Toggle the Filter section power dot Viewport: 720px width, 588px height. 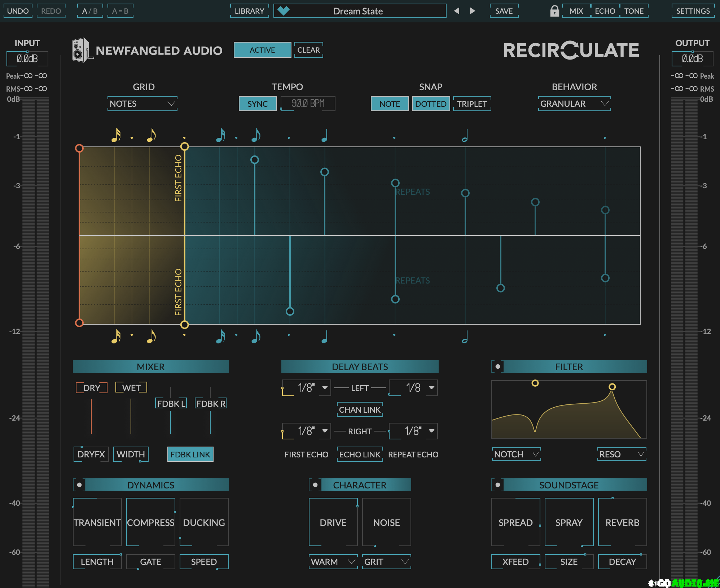497,367
